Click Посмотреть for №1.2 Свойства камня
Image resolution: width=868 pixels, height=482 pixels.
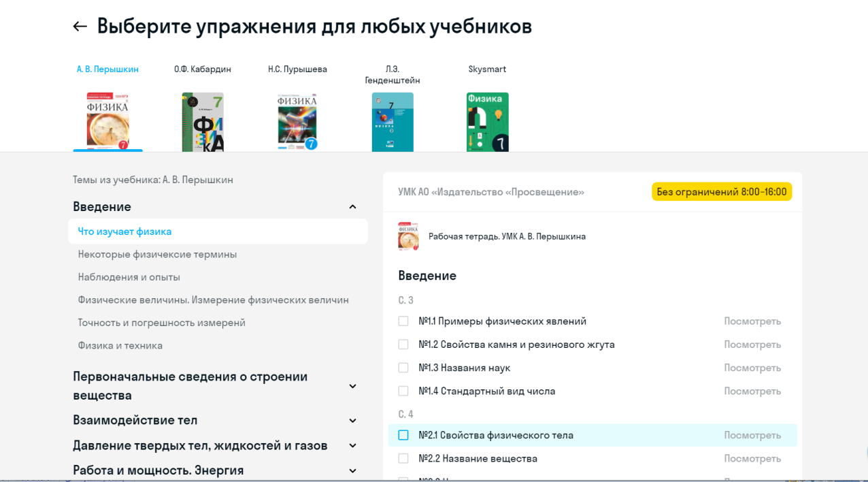pyautogui.click(x=752, y=344)
